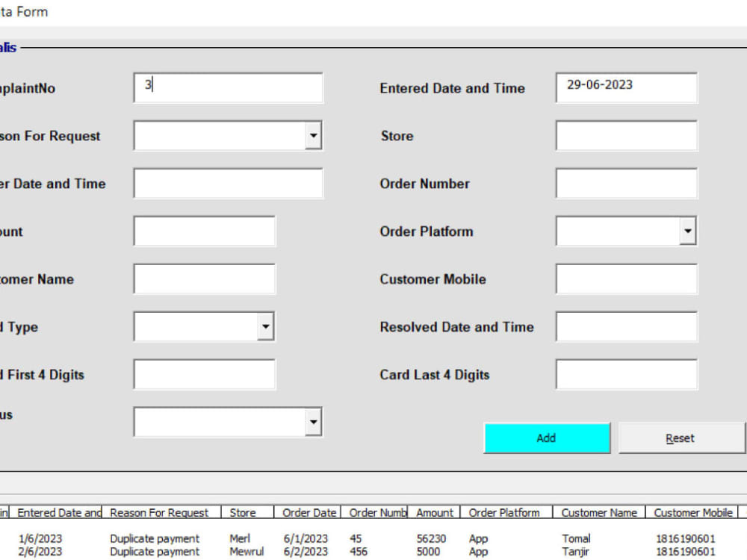The image size is (747, 560).
Task: Click the Customer Mobile text box
Action: pos(625,279)
